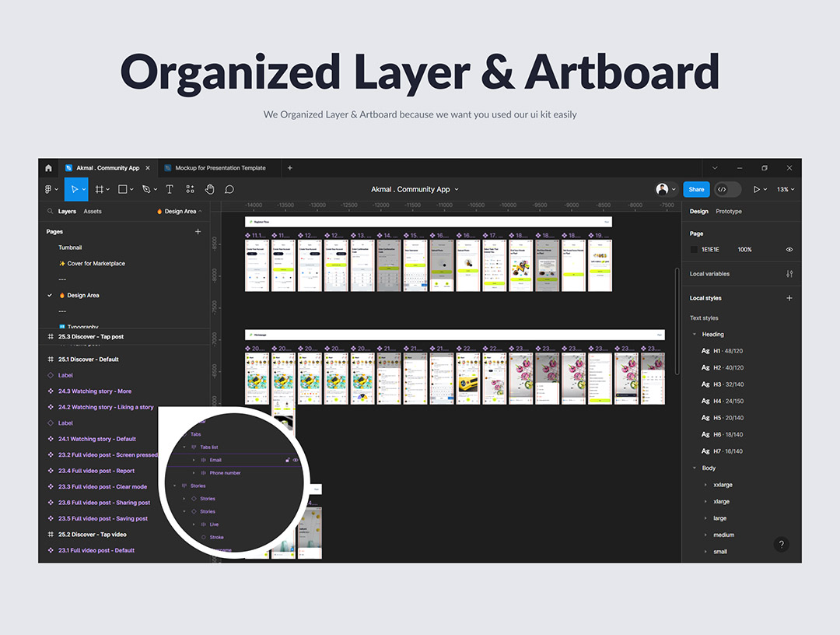Open the Assets tab
The image size is (840, 635).
pos(93,212)
